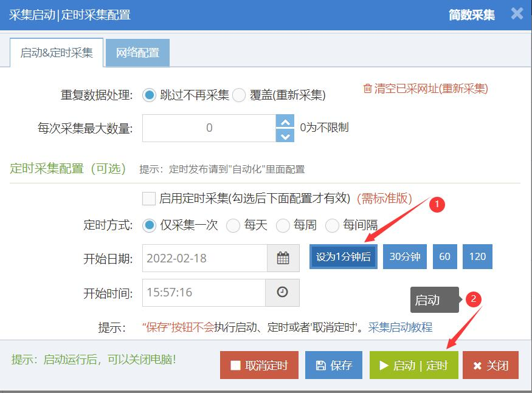Select 覆盖(重新采集) radio option
The width and height of the screenshot is (532, 393).
coord(239,95)
